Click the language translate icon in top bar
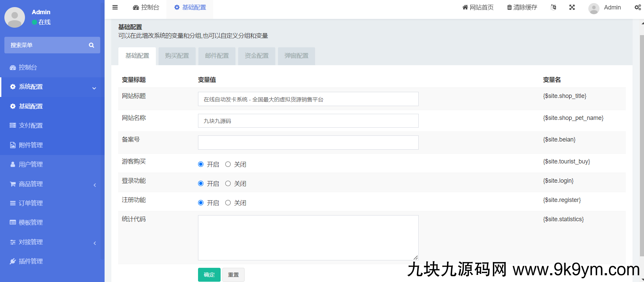This screenshot has height=282, width=644. pyautogui.click(x=553, y=7)
